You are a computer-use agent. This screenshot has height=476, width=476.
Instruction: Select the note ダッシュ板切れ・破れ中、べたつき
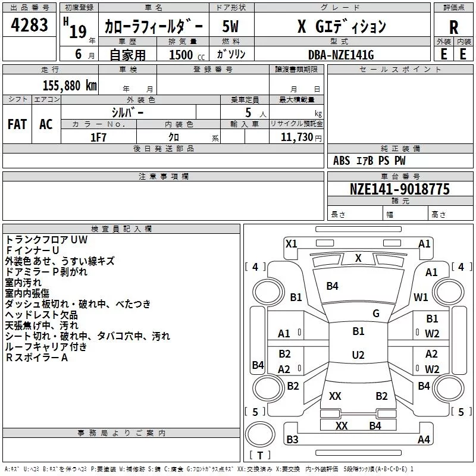coord(78,304)
